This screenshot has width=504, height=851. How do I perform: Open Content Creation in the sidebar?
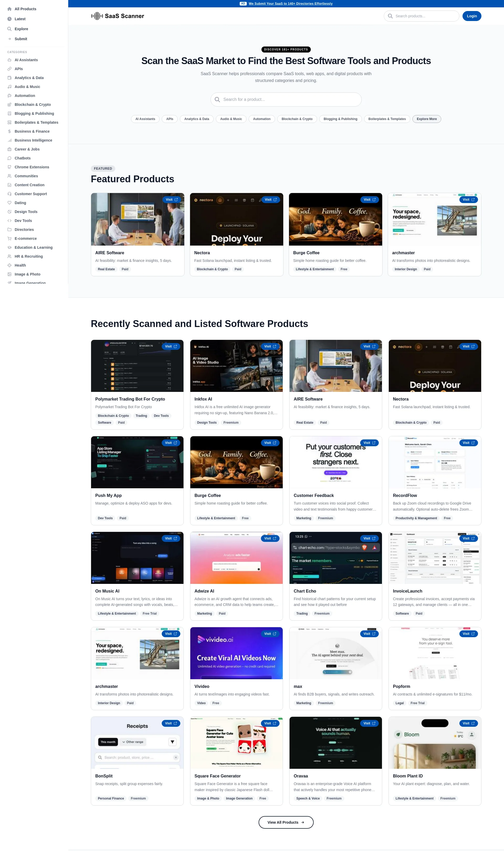point(29,185)
